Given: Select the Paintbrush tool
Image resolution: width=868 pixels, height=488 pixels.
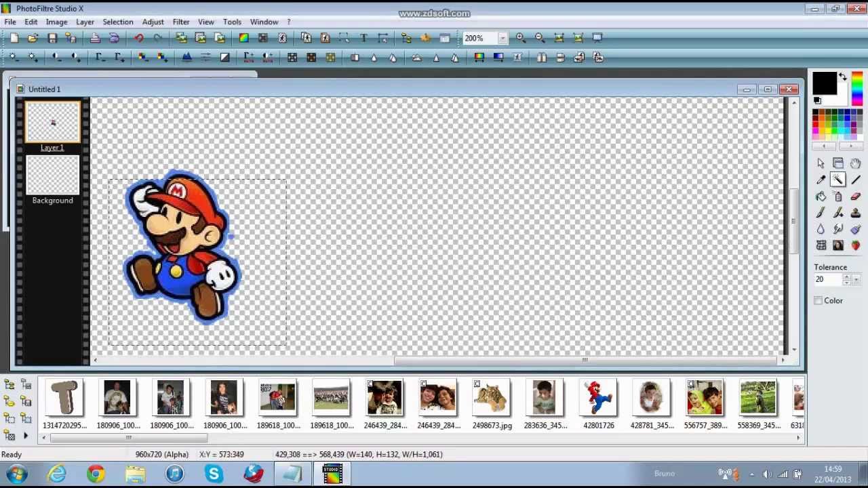Looking at the screenshot, I should 821,212.
